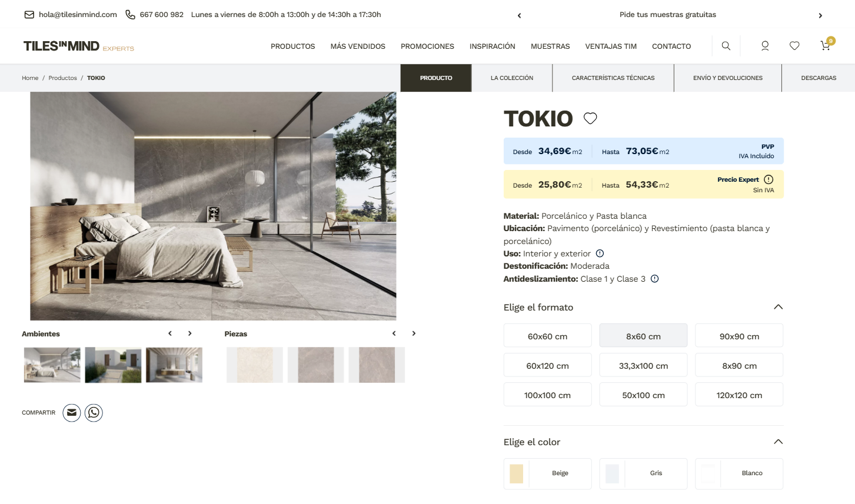Click the Precio Expert info icon
This screenshot has width=855, height=504.
(768, 179)
